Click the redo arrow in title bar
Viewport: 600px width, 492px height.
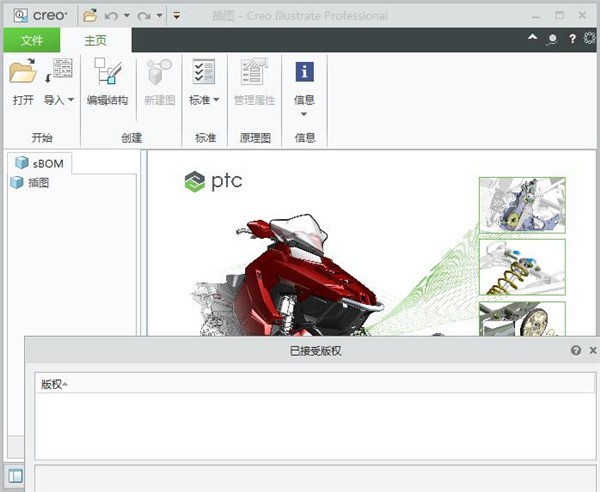pos(144,16)
